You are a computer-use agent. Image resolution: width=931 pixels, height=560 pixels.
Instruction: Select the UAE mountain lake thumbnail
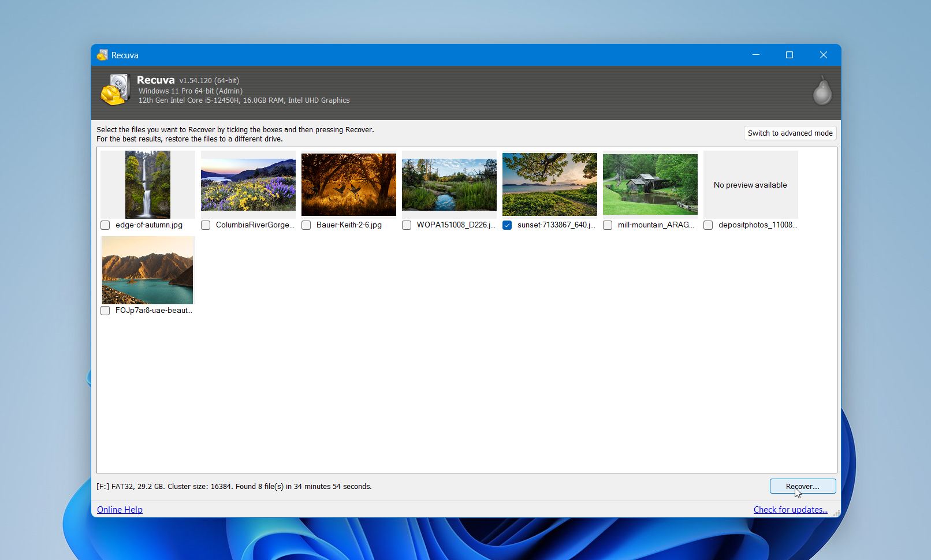pos(148,270)
